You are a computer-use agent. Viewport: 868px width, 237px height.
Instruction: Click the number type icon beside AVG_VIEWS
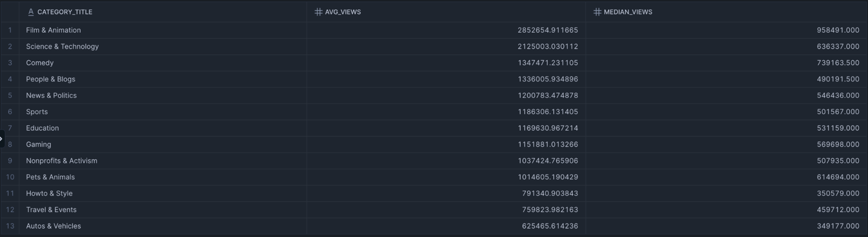point(318,12)
